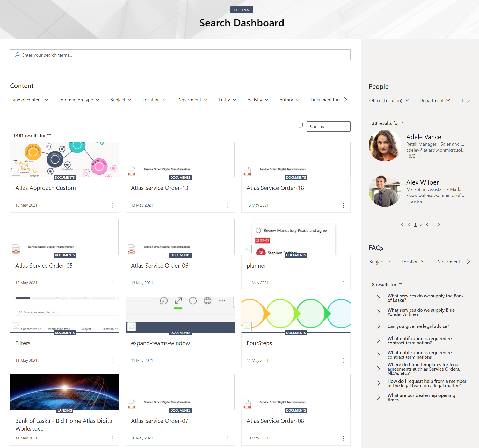479x448 pixels.
Task: Open Adele Vance's profile
Action: pyautogui.click(x=423, y=137)
